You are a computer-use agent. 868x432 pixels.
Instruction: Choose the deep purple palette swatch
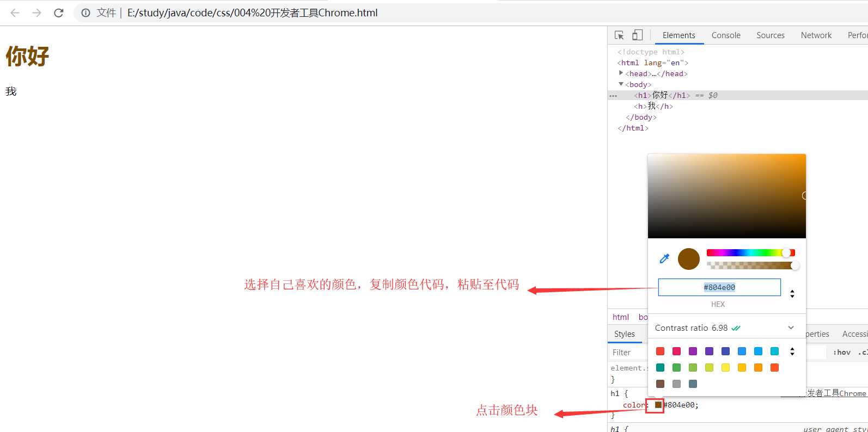coord(709,351)
